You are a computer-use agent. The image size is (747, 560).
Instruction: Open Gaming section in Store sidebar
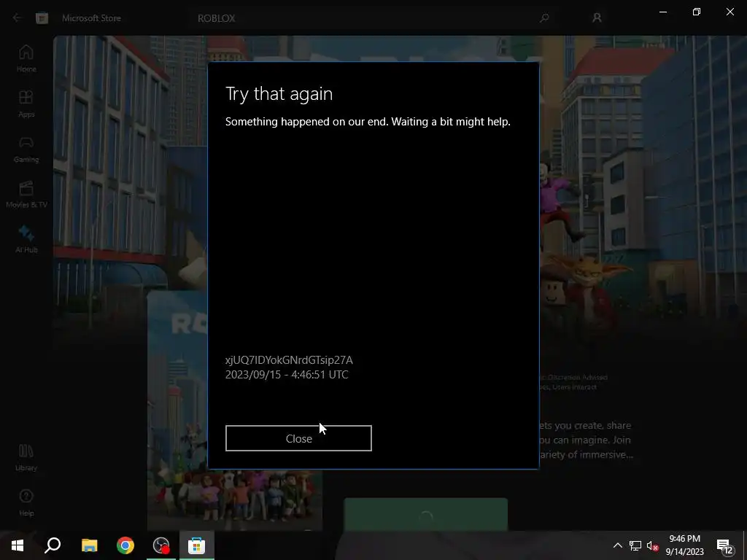click(26, 149)
